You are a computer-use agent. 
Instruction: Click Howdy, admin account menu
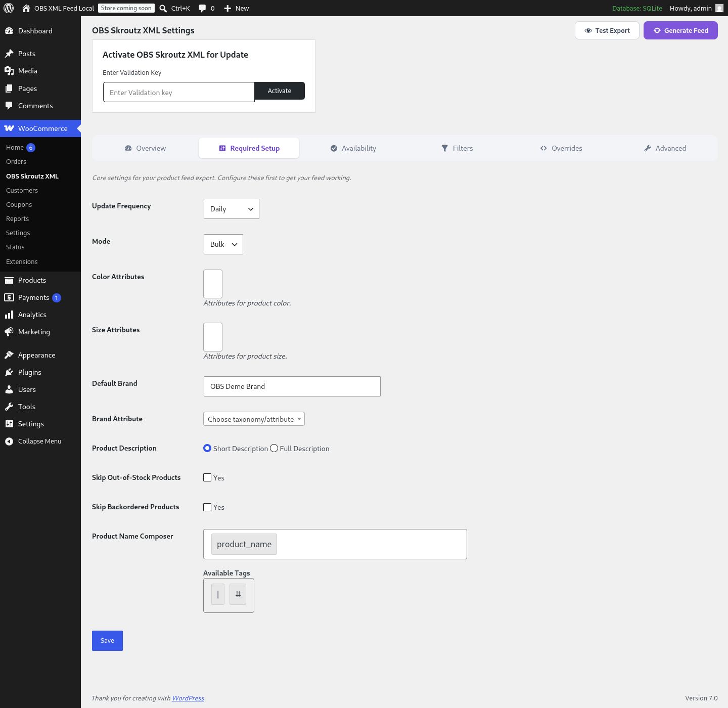pyautogui.click(x=697, y=8)
